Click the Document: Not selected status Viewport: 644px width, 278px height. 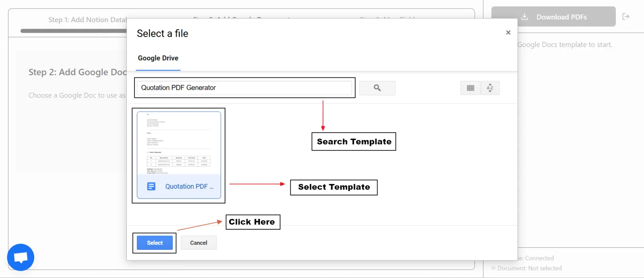[x=529, y=268]
